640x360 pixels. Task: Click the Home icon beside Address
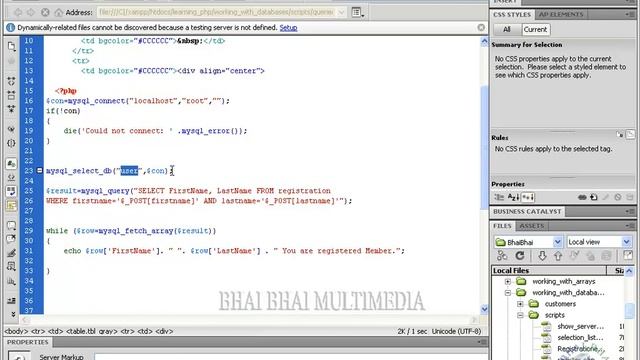coord(58,13)
